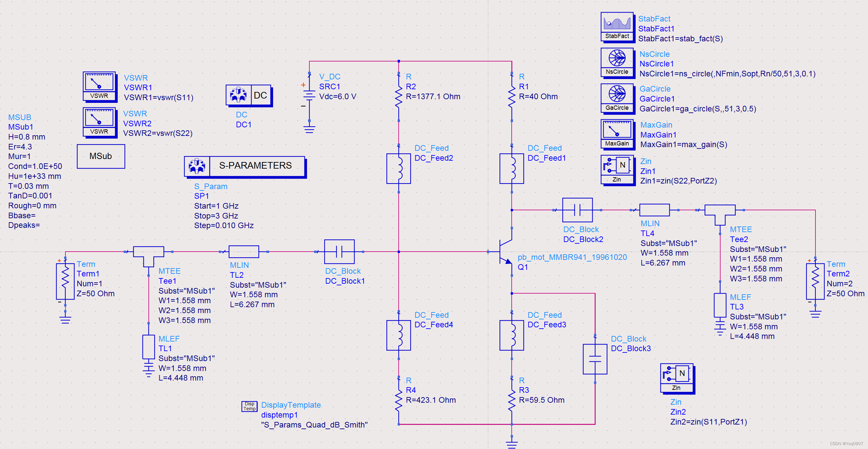
Task: Select the Zin2 impedance icon
Action: point(677,378)
